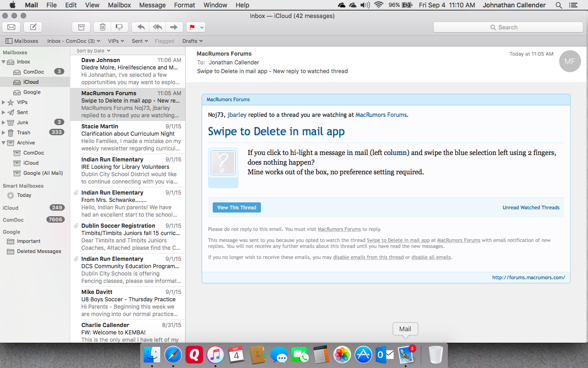Open the Sort by Date dropdown
Image resolution: width=588 pixels, height=368 pixels.
[93, 51]
